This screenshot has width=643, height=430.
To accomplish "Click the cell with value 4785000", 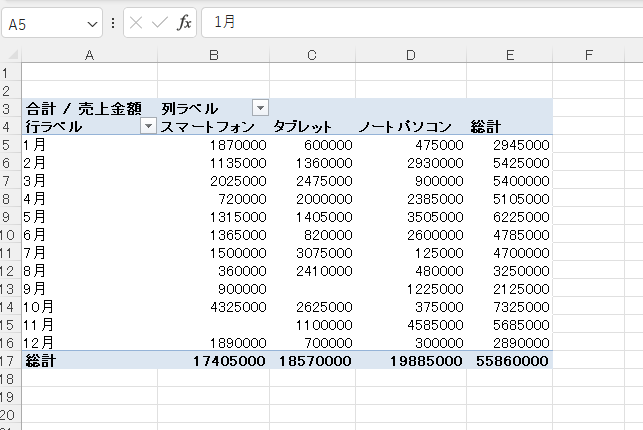I will click(510, 235).
